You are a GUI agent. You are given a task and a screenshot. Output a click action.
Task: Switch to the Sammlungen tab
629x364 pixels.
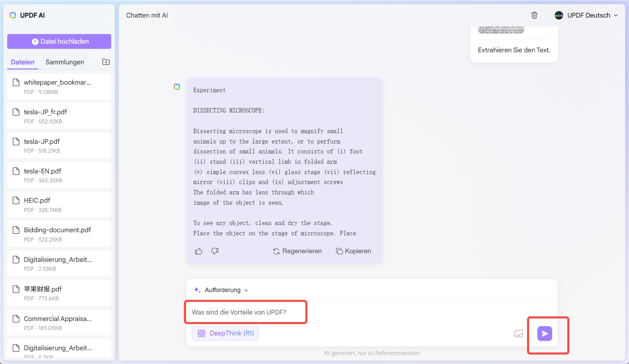pyautogui.click(x=64, y=62)
